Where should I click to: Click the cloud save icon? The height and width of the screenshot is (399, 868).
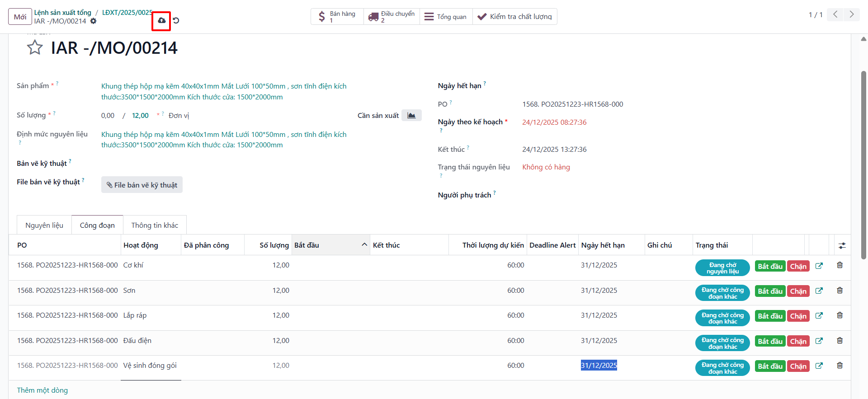point(161,21)
